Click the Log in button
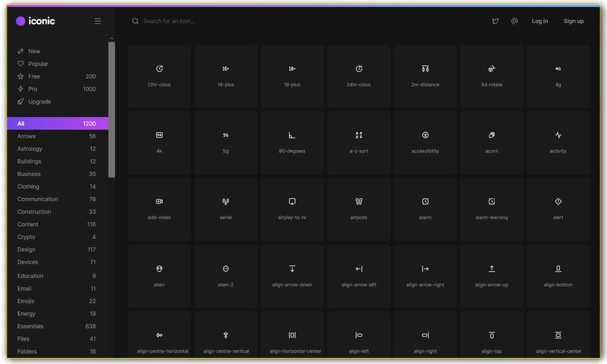Viewport: 607px width, 364px height. click(540, 21)
